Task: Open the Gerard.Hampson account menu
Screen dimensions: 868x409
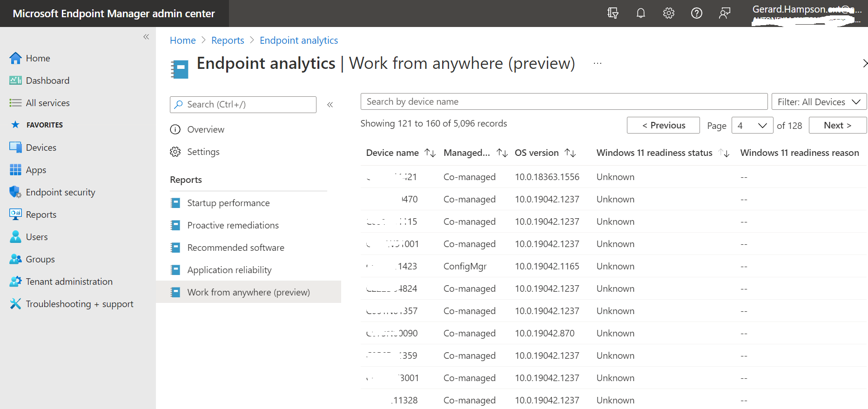Action: 807,13
